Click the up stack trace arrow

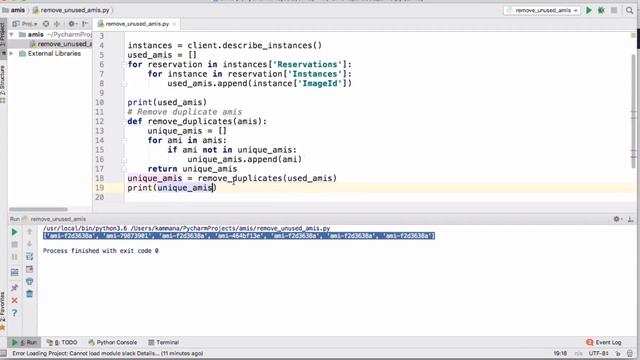29,232
